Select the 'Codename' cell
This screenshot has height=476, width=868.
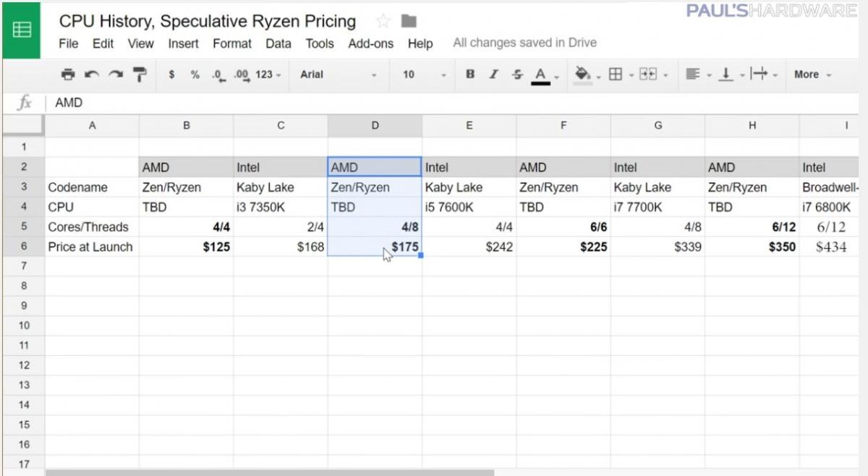(92, 187)
